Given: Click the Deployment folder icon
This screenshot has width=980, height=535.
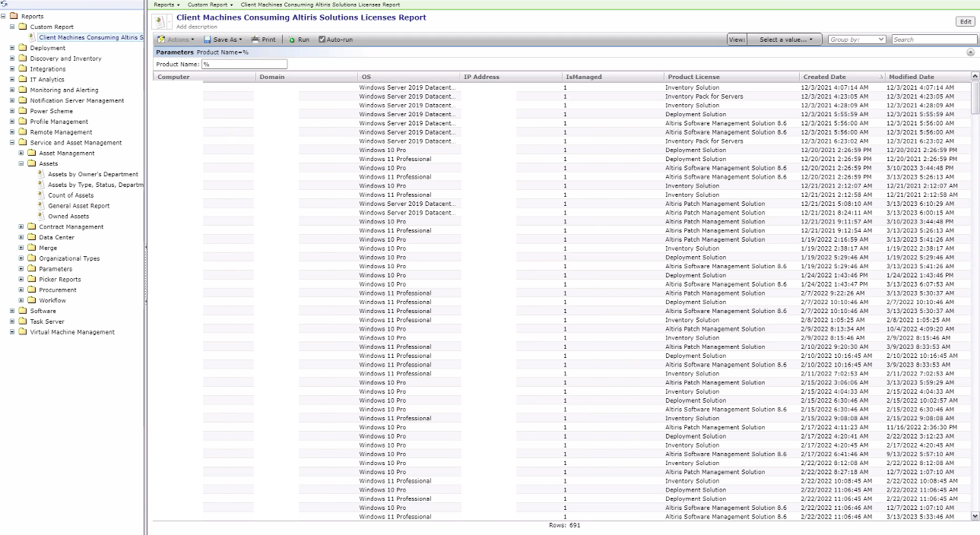Looking at the screenshot, I should 23,48.
